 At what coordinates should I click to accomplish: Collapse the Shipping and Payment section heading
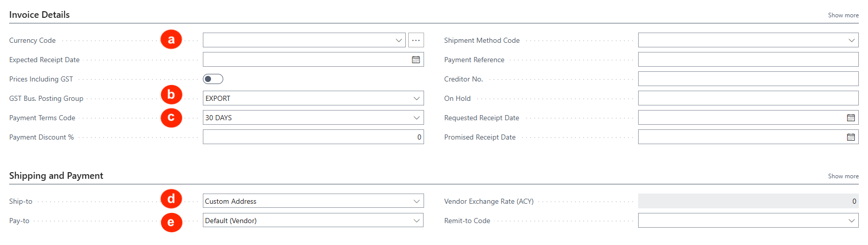coord(56,176)
